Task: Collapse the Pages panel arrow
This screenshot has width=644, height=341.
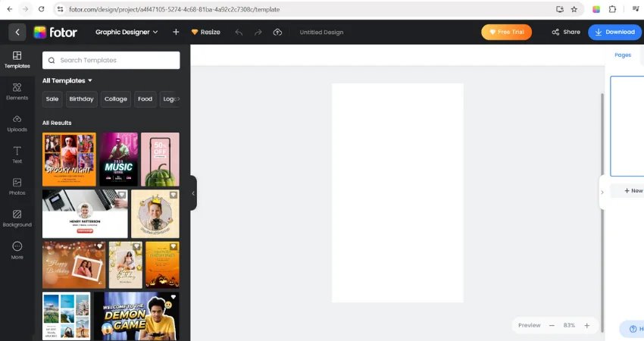Action: 602,192
